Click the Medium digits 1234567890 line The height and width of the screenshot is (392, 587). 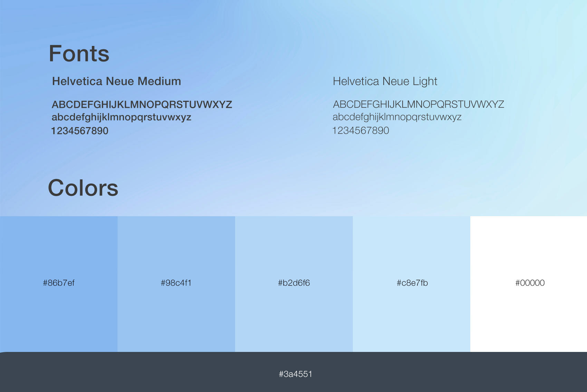click(80, 131)
